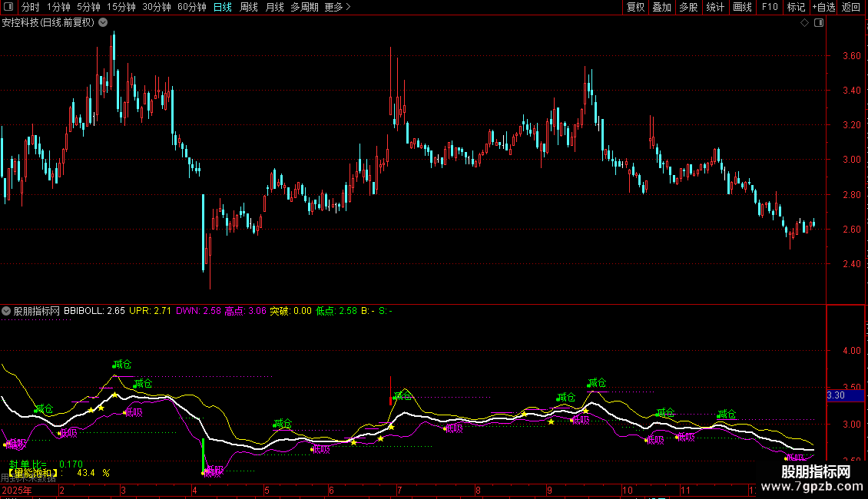This screenshot has width=868, height=499.
Task: Click the panel layout icon at top-left
Action: [8, 8]
